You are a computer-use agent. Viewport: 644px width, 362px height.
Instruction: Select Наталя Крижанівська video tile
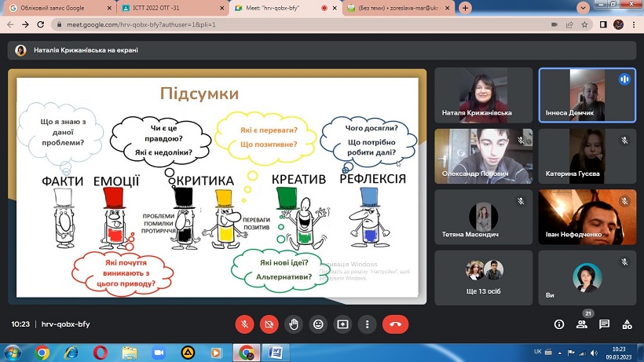click(x=484, y=95)
